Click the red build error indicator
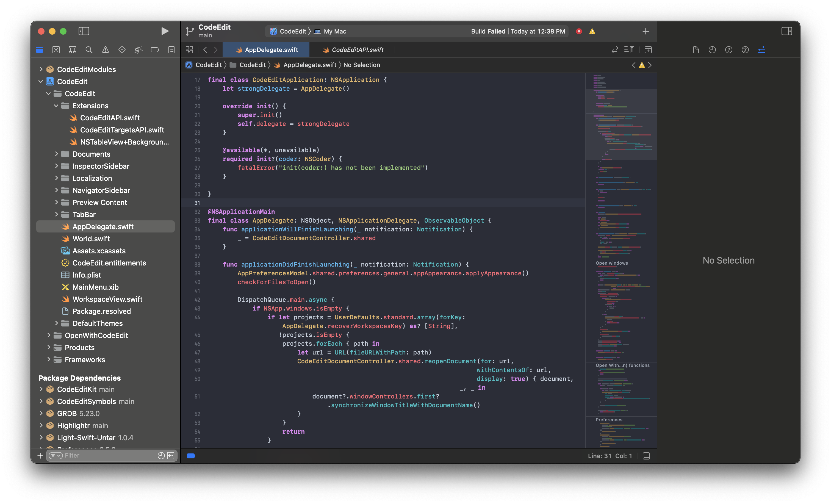The height and width of the screenshot is (504, 831). (579, 31)
